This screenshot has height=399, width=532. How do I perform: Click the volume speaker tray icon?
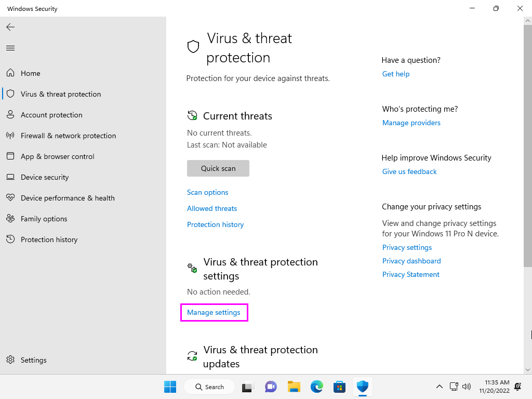pos(467,387)
